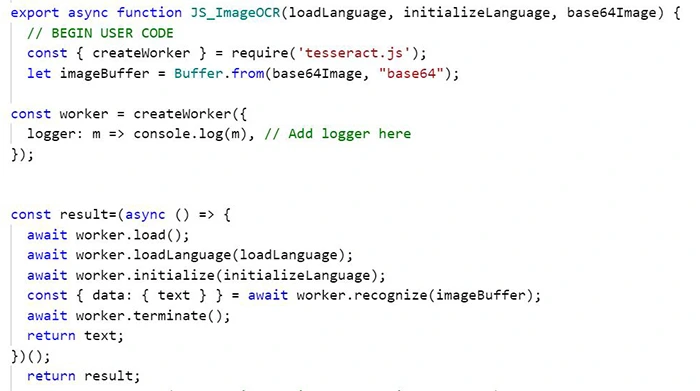The image size is (700, 391).
Task: Click the createWorker({ call
Action: coord(190,114)
